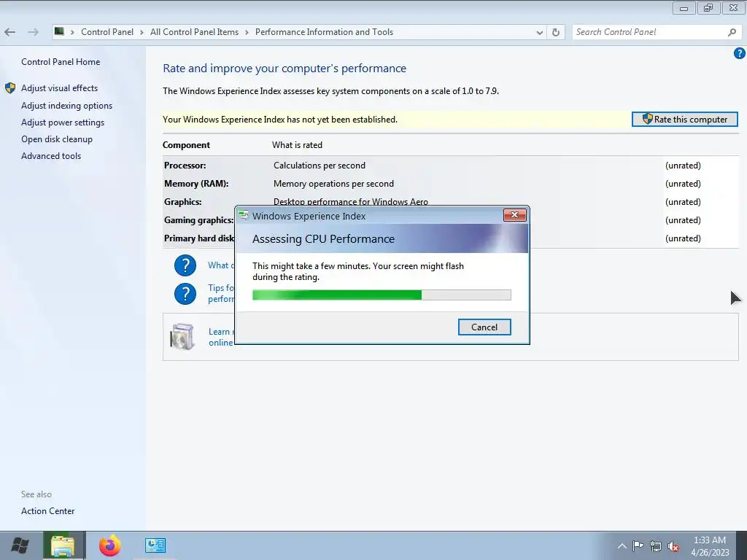Click Processor's (unrated) score
747x560 pixels.
[683, 166]
